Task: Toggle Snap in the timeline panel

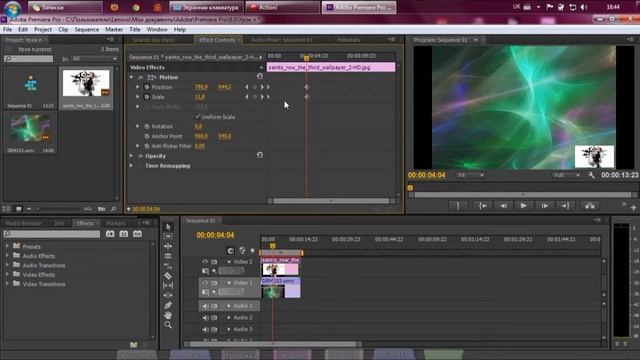Action: tap(230, 251)
